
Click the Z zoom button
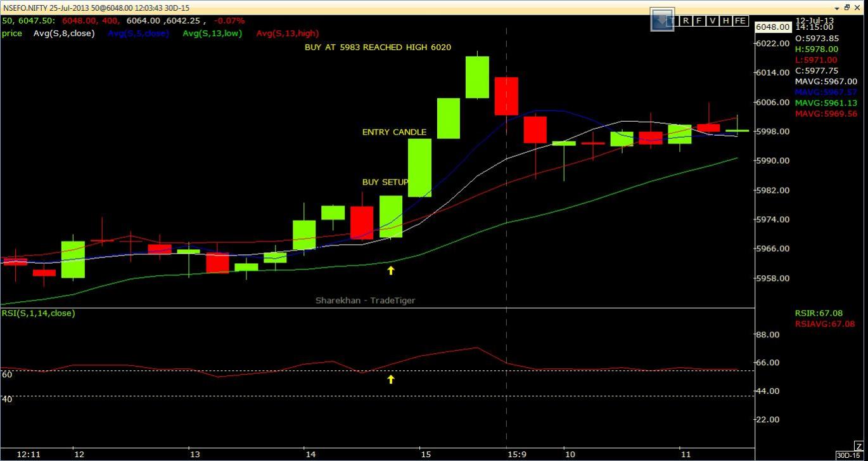(858, 446)
